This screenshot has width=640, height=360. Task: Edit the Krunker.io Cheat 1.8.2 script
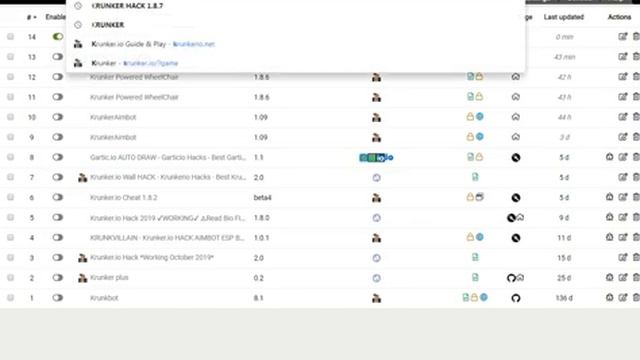pyautogui.click(x=622, y=198)
